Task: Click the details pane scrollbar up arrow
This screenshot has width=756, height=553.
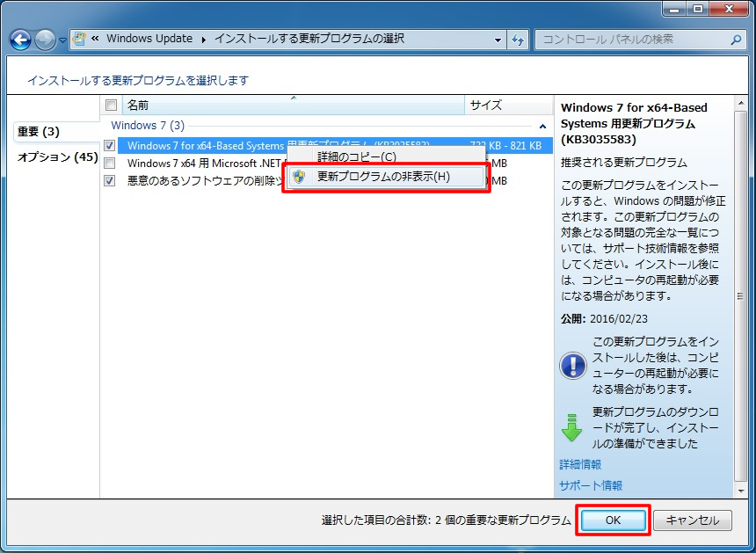Action: pyautogui.click(x=740, y=103)
